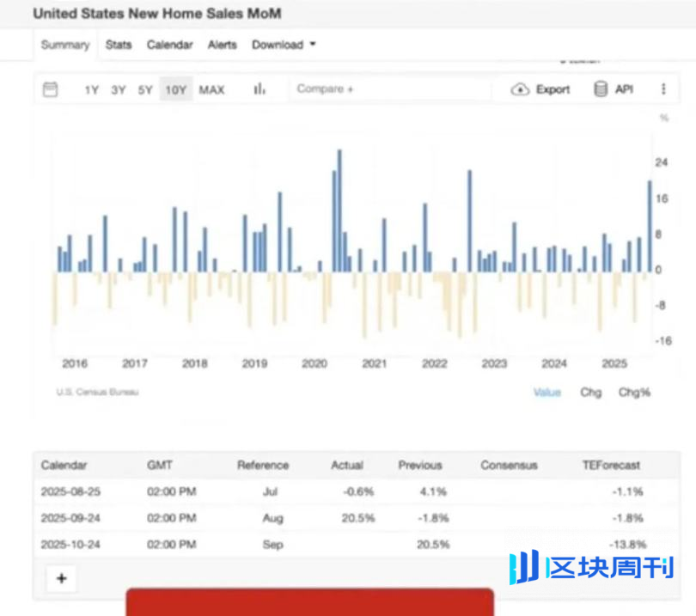Screen dimensions: 696x616
Task: Click the plus button below the calendar table
Action: click(x=61, y=578)
